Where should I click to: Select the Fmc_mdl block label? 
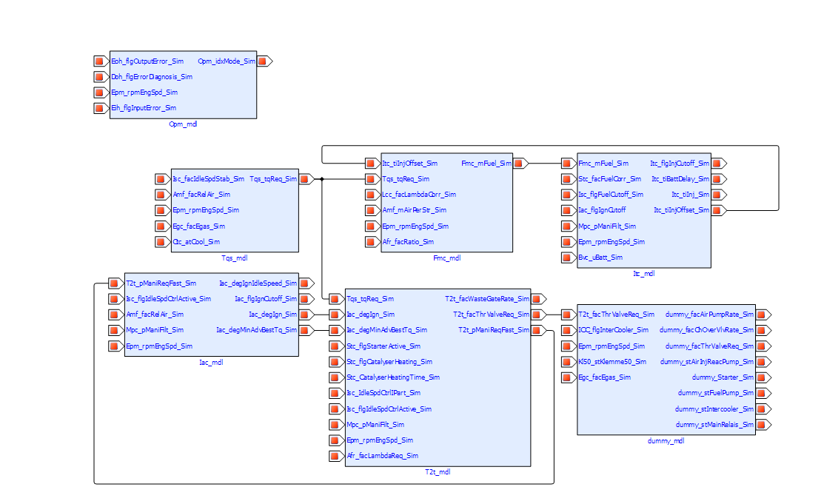(446, 258)
